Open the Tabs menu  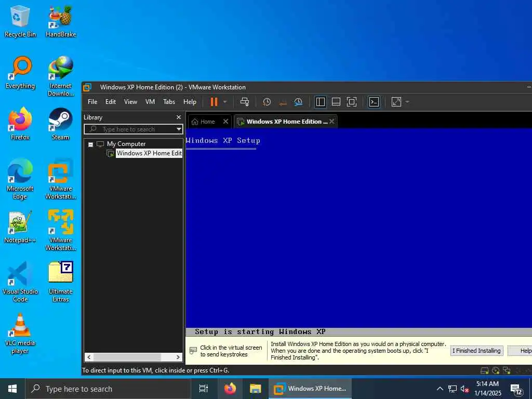169,102
